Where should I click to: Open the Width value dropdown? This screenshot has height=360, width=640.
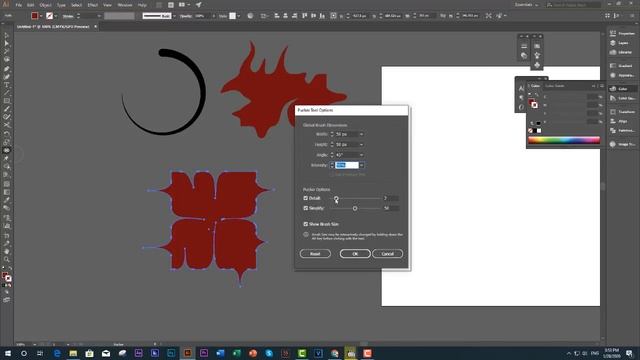point(361,134)
